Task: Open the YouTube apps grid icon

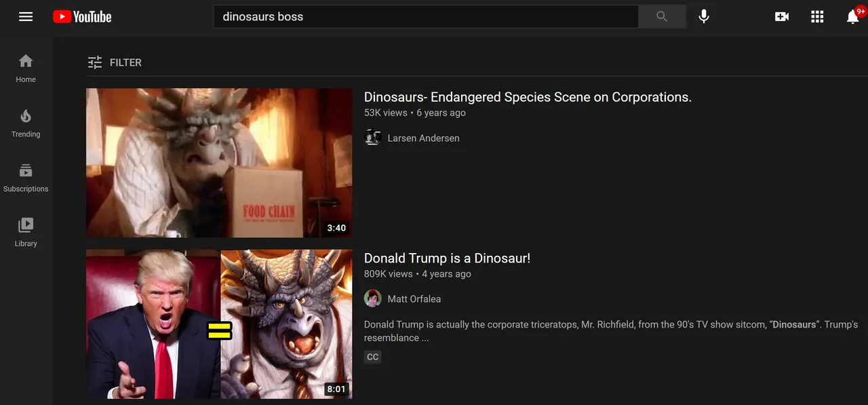Action: click(817, 17)
